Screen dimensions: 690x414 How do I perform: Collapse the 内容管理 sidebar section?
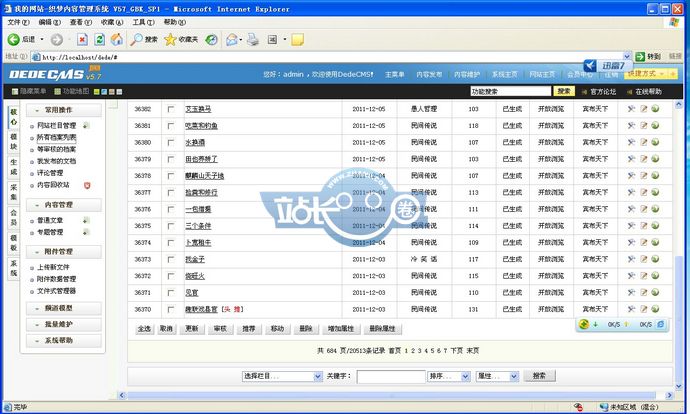tap(63, 205)
